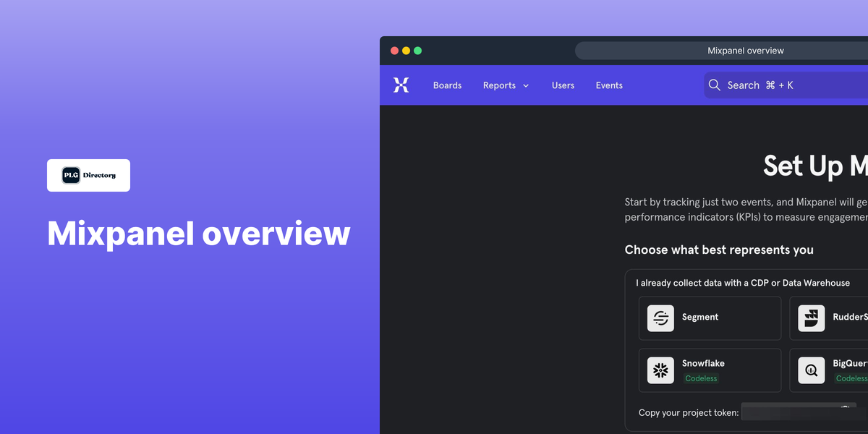Click the Search ⌘+K input field
The width and height of the screenshot is (868, 434).
pyautogui.click(x=767, y=85)
